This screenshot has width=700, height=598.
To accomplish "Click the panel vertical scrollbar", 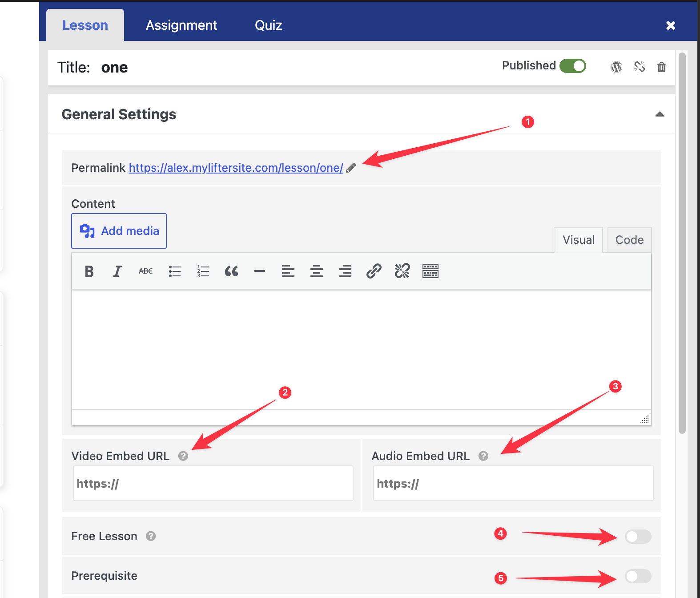I will (682, 243).
